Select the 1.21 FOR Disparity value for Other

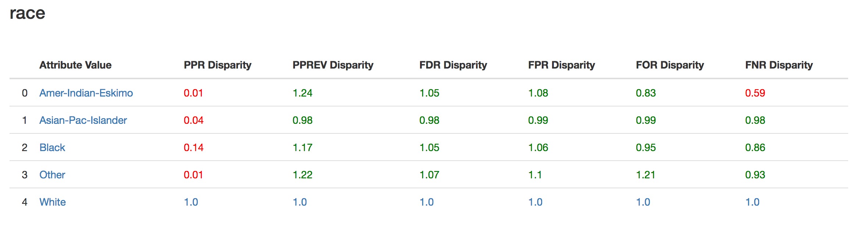click(645, 175)
